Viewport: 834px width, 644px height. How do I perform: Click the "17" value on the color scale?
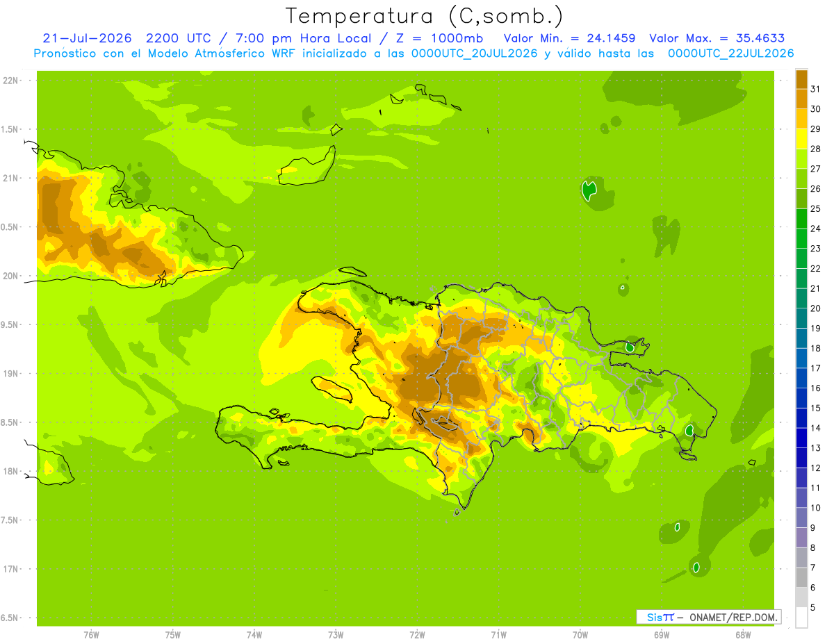(816, 368)
